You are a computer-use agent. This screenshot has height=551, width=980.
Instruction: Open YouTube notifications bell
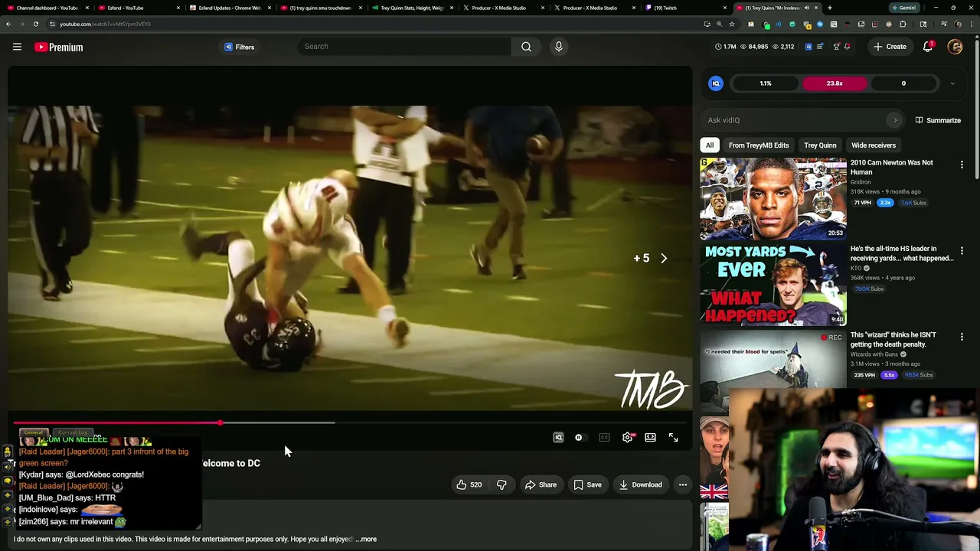pos(928,47)
